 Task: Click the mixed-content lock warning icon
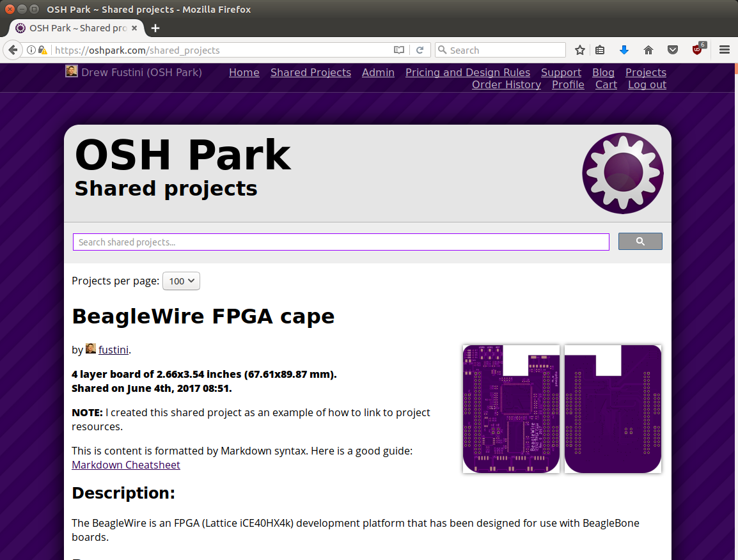[42, 50]
